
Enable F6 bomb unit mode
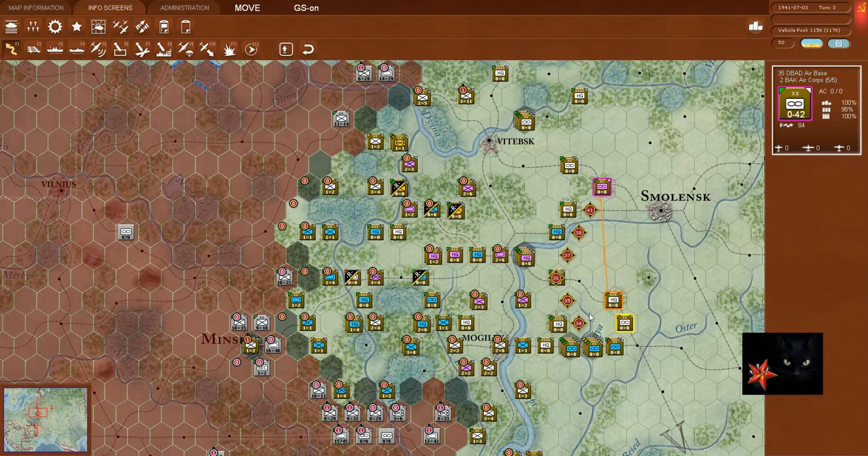click(121, 49)
